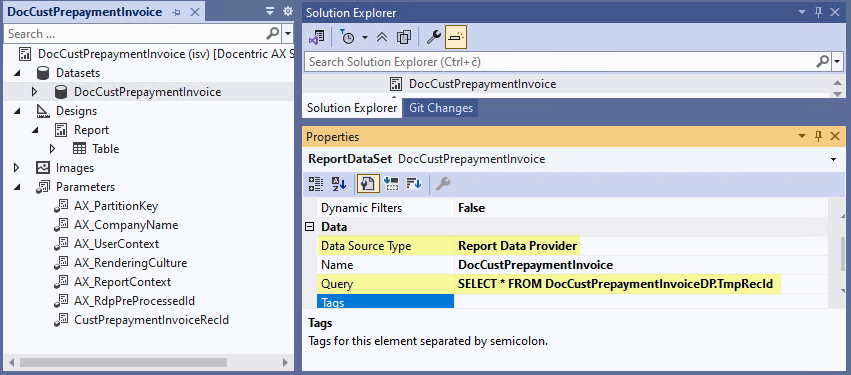851x375 pixels.
Task: Switch to the Git Changes tab
Action: pos(441,108)
